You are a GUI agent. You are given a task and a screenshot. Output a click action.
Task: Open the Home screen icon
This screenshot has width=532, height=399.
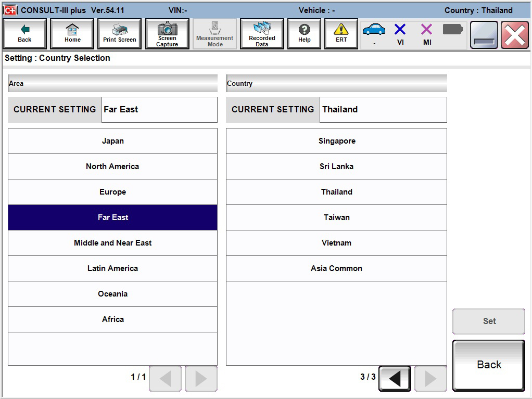pos(72,33)
